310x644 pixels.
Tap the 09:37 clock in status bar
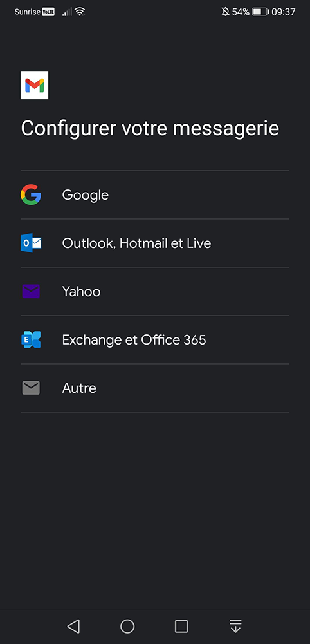(284, 12)
